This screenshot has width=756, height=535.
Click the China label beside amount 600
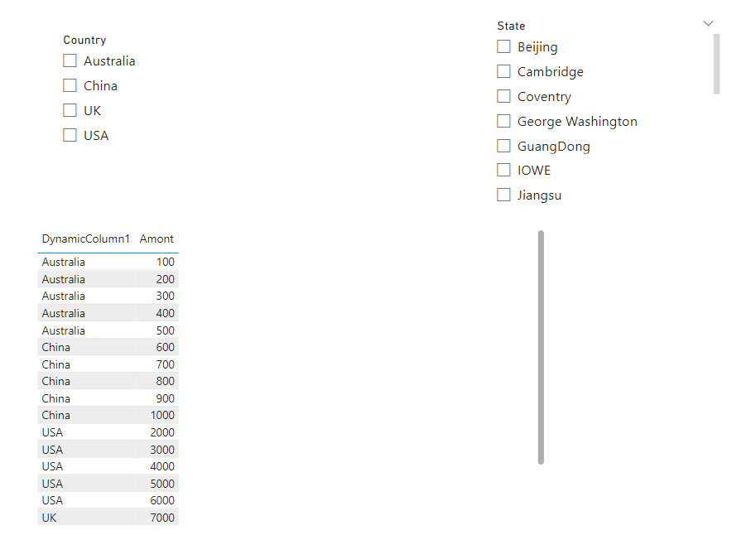pyautogui.click(x=56, y=347)
